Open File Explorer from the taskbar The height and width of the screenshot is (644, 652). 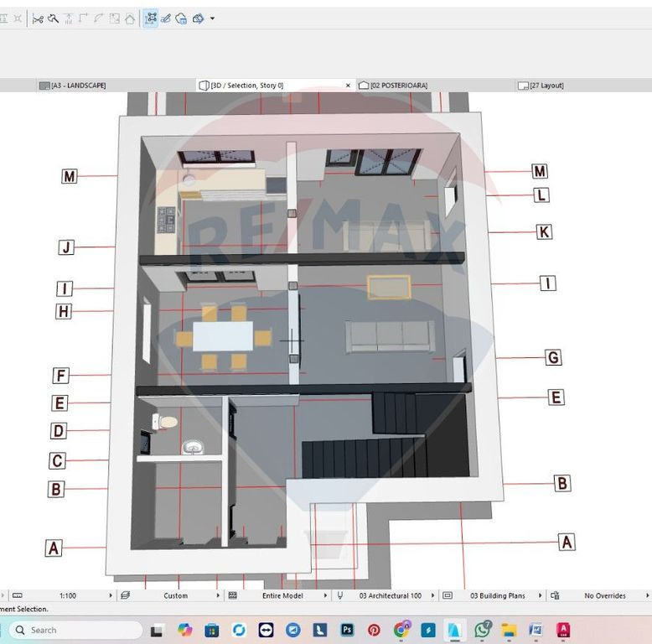(509, 630)
